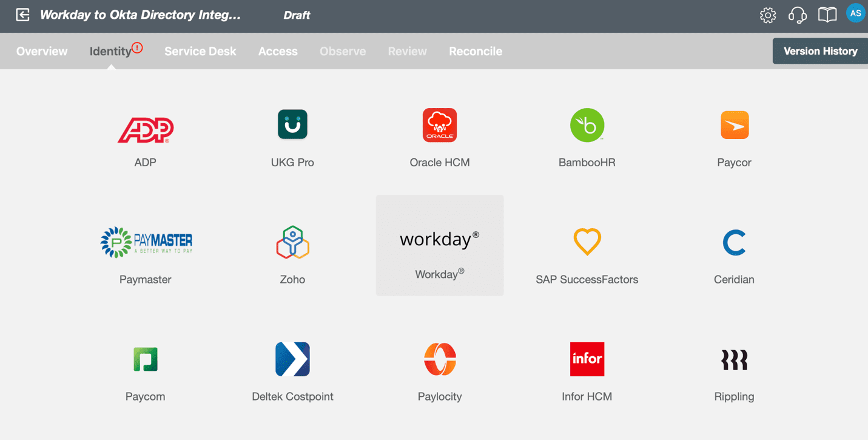Open the documentation book icon
868x440 pixels.
coord(827,15)
